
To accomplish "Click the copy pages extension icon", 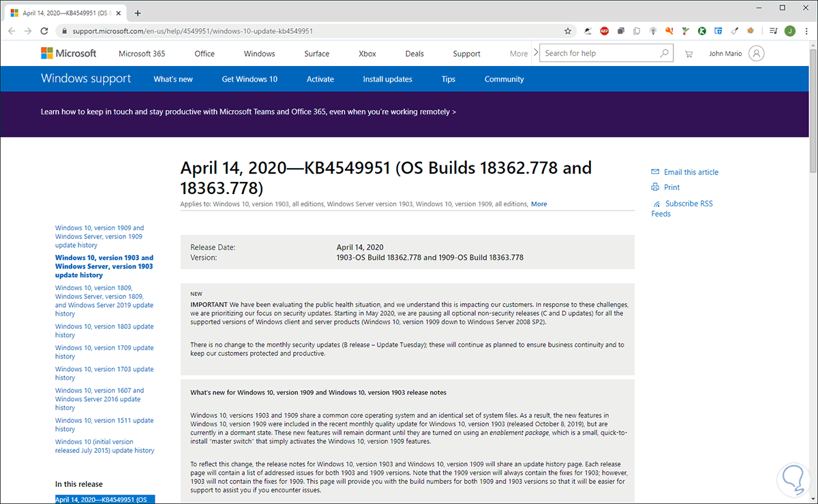I will 637,31.
